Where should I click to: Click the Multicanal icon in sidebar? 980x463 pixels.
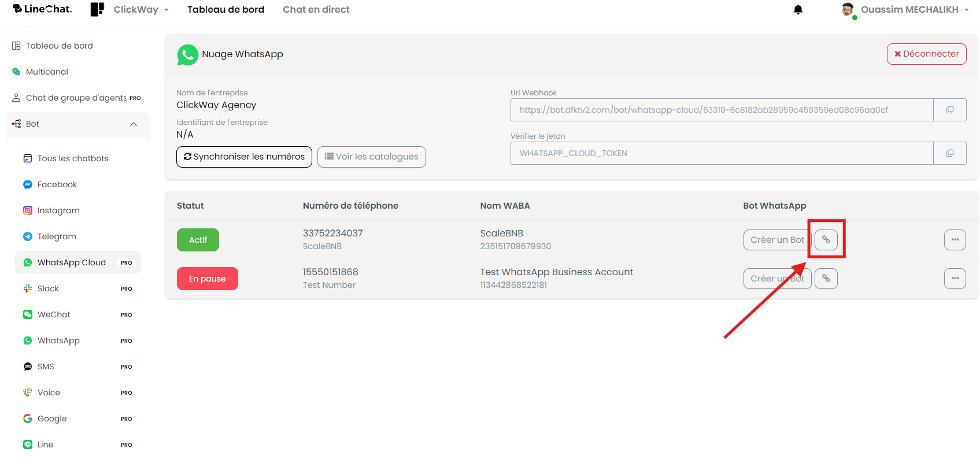point(16,72)
